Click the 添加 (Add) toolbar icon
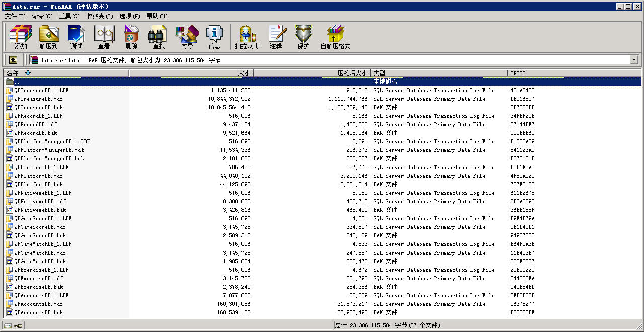The width and height of the screenshot is (644, 332). coord(21,37)
